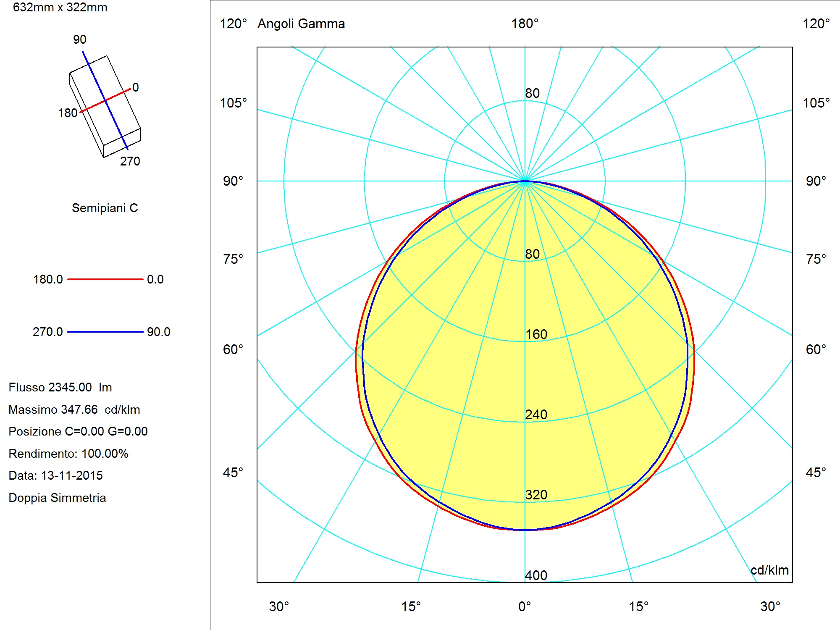Click the 400 scale value near bottom

[536, 575]
